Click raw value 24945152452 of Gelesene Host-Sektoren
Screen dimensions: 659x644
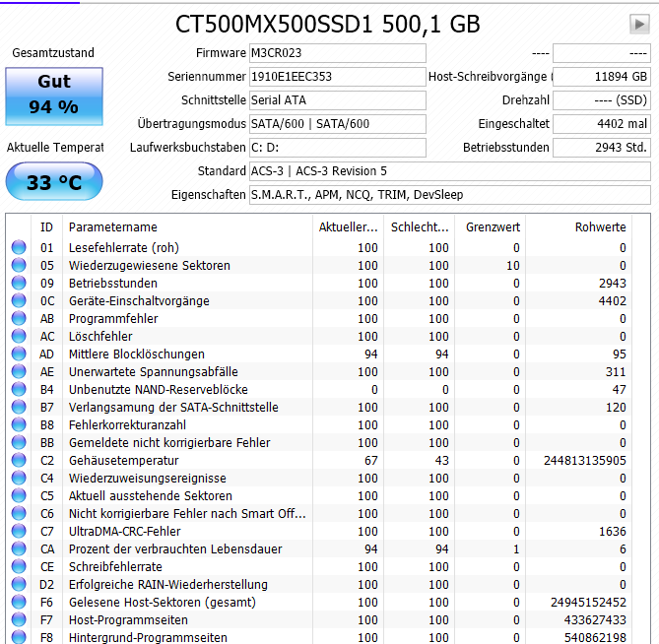(x=588, y=602)
